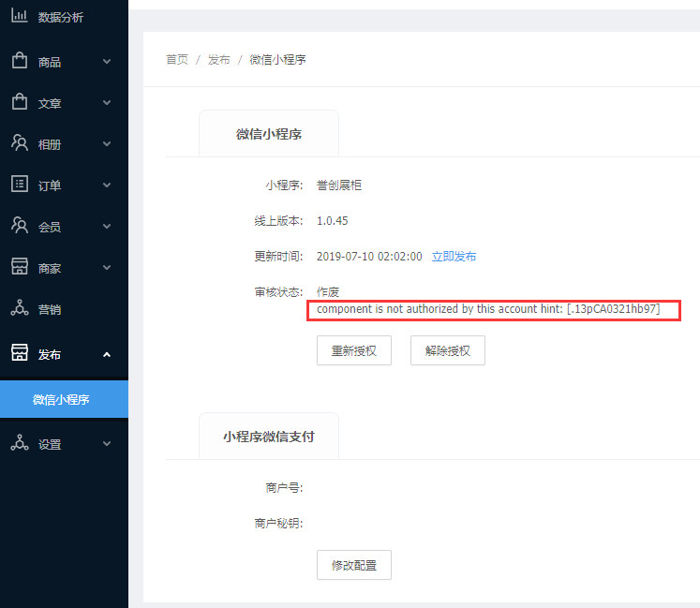The width and height of the screenshot is (700, 608).
Task: Click the mini program name 誉创展柜
Action: 339,185
